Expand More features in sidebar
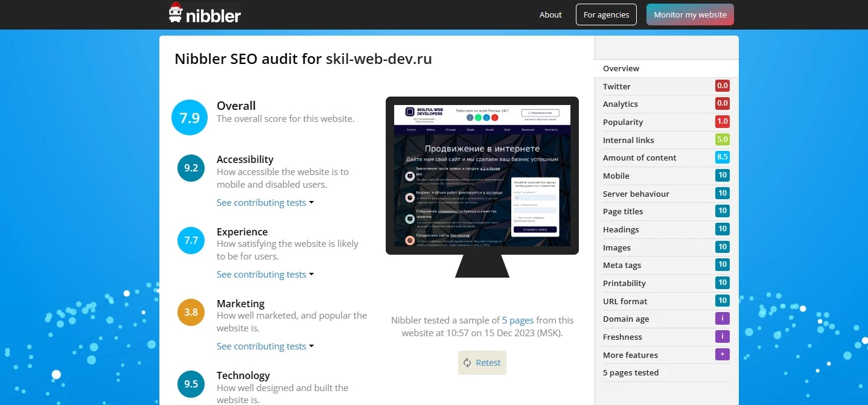868x405 pixels. (666, 355)
